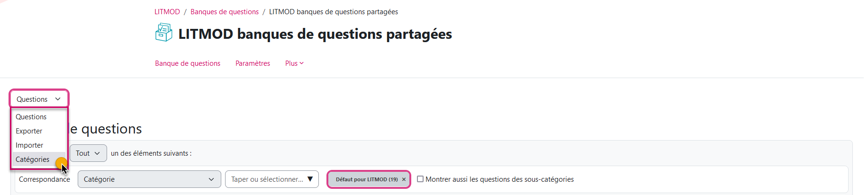This screenshot has height=195, width=868.
Task: Expand the Plus navigation menu
Action: tap(294, 63)
